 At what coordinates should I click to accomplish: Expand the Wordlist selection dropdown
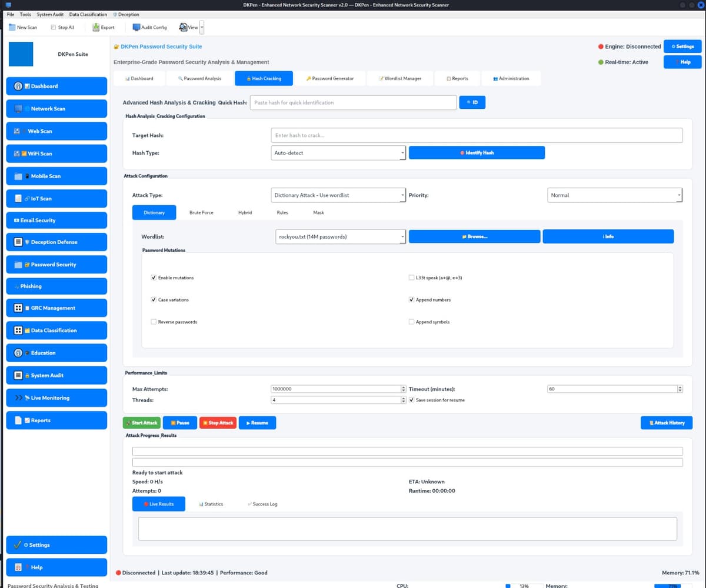tap(402, 236)
